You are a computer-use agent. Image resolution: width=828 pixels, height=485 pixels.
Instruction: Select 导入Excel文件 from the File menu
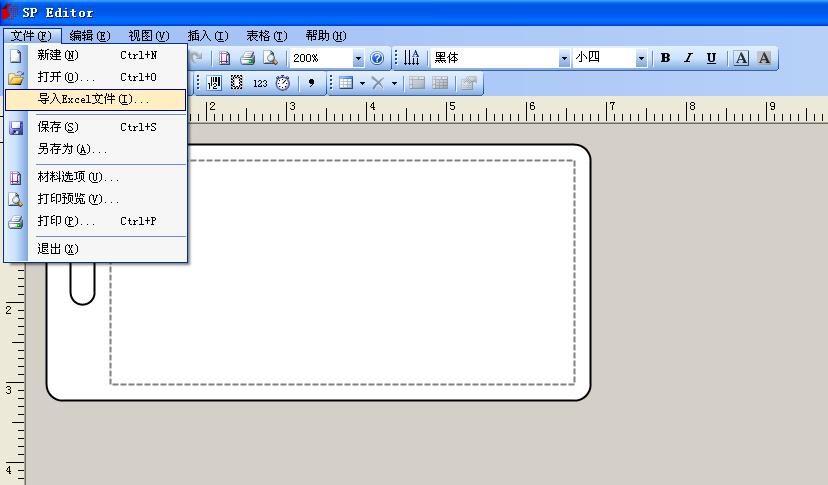94,100
